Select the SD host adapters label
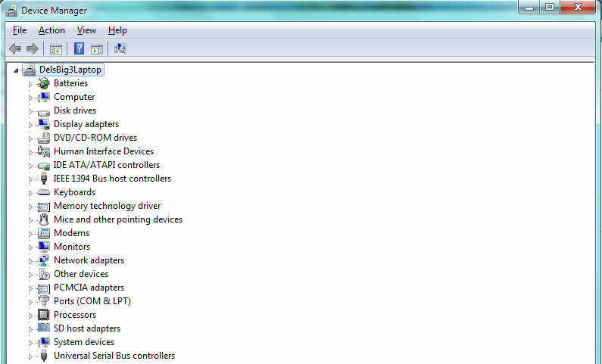 87,328
